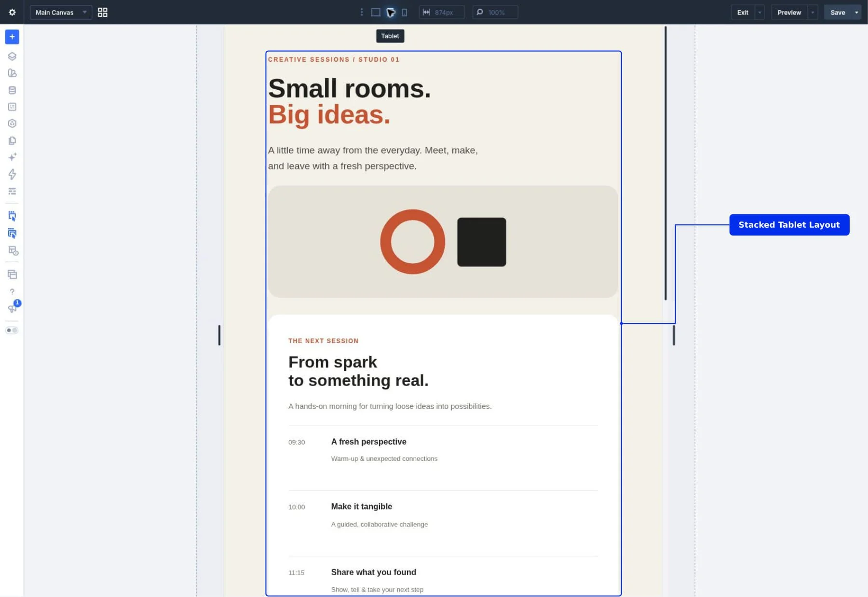
Task: Click the sparkles AI icon
Action: point(12,157)
